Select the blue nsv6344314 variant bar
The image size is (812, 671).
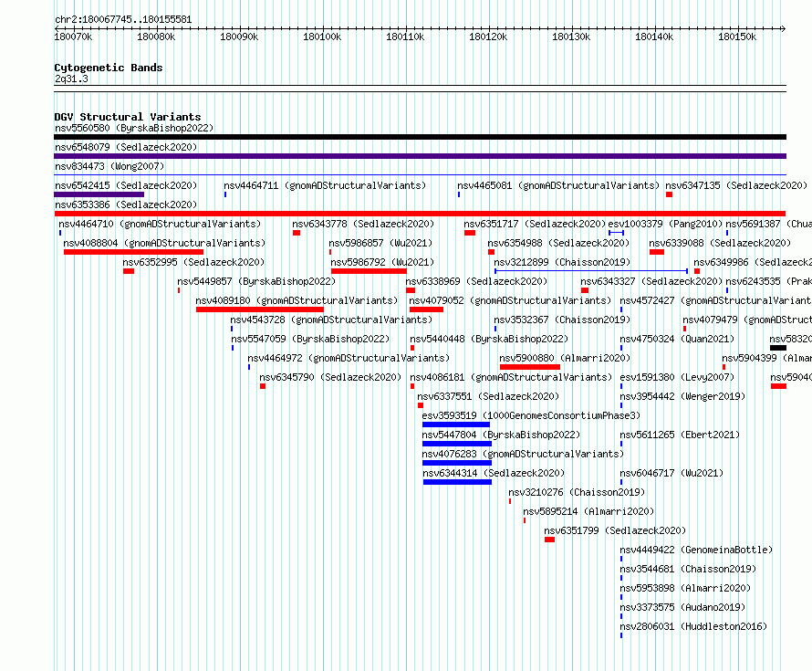click(x=457, y=482)
